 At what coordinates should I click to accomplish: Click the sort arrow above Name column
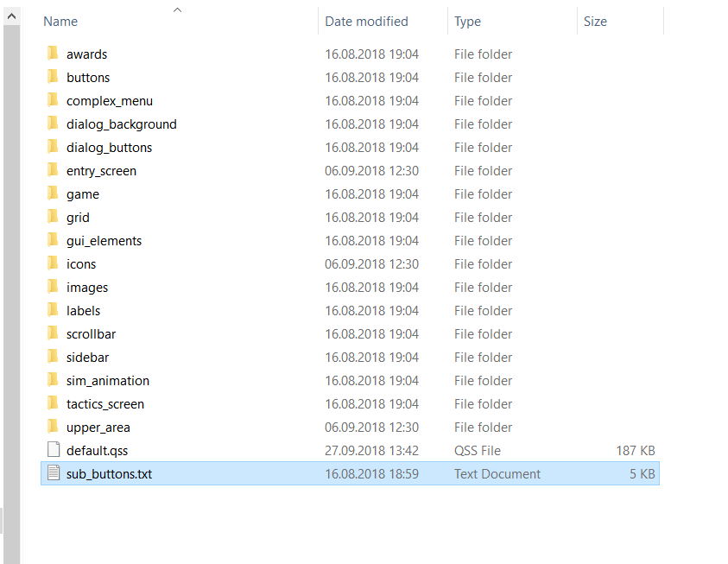tap(177, 10)
